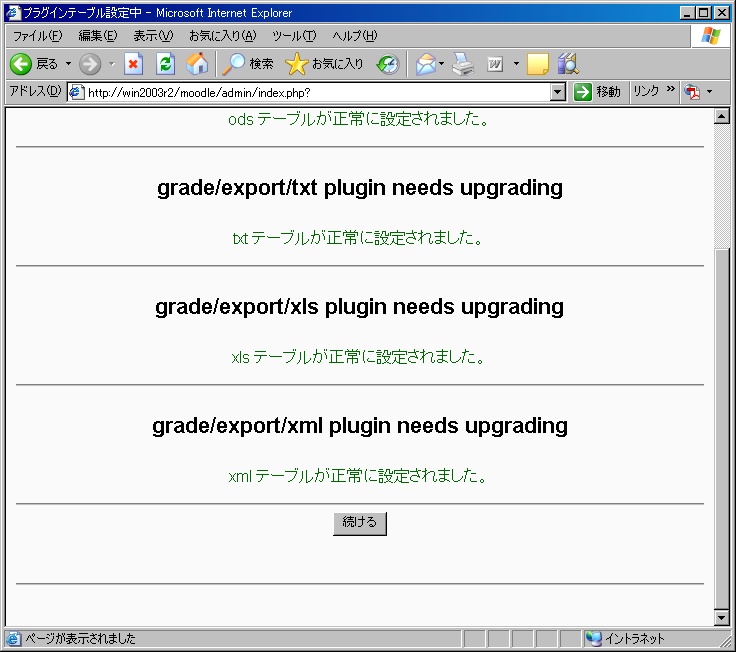
Task: Click the scrollbar up arrow
Action: [x=721, y=116]
